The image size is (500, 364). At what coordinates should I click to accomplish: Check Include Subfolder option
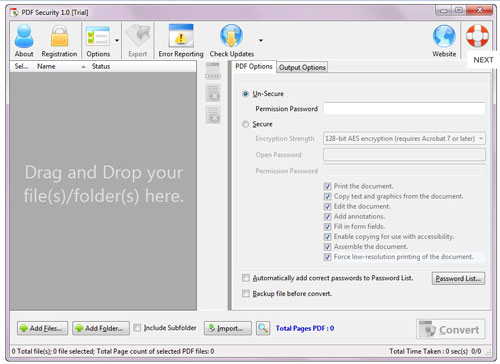pos(137,328)
